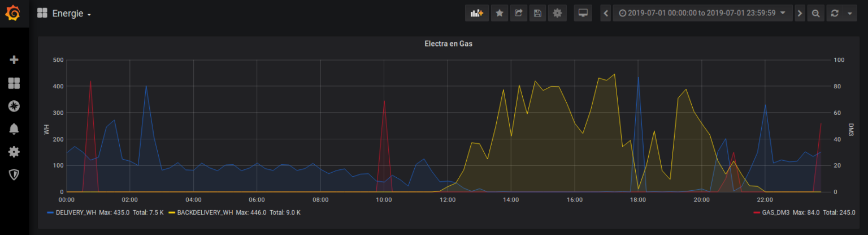Click the 'Max: 435.0' legend value
The height and width of the screenshot is (235, 868).
point(115,212)
